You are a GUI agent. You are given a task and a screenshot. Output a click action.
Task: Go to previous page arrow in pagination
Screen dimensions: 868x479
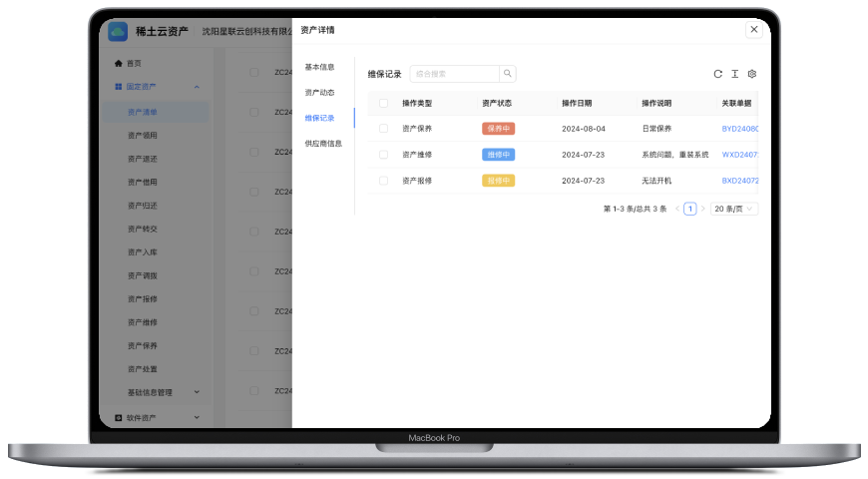(x=677, y=209)
